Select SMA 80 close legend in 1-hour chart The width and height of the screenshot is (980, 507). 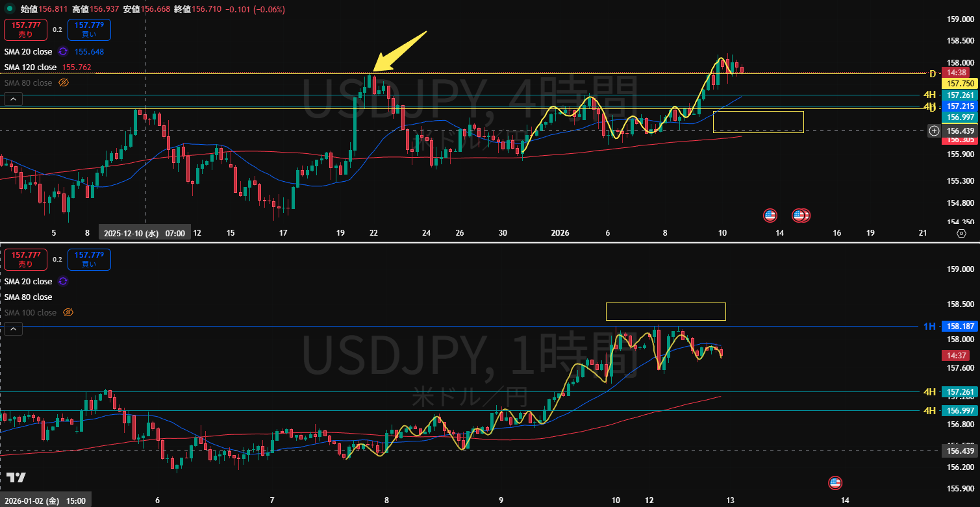tap(28, 297)
